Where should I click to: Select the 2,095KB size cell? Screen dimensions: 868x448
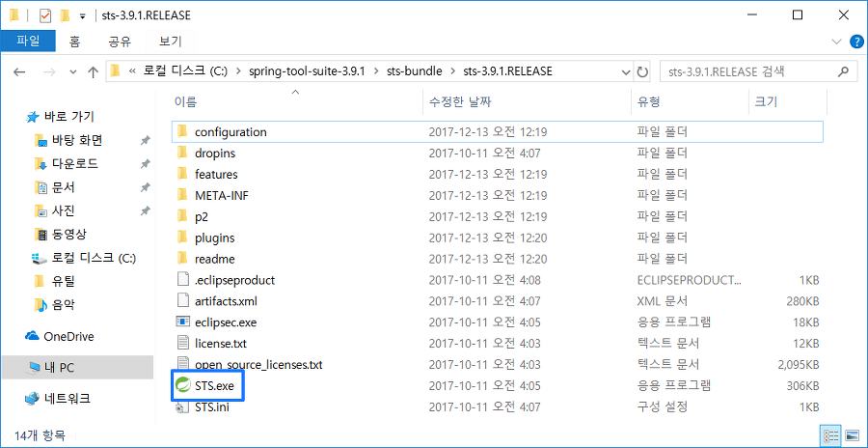(797, 365)
